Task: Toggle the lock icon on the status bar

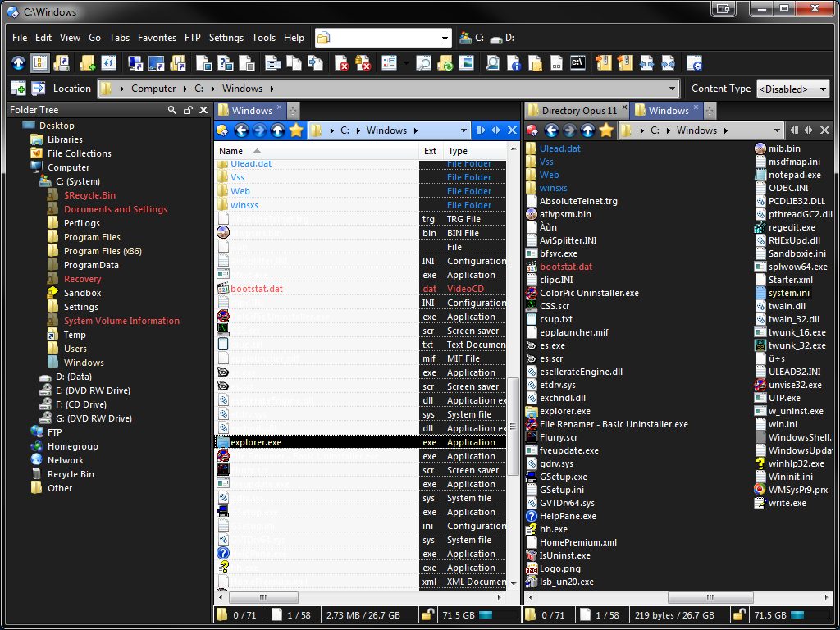Action: 427,614
